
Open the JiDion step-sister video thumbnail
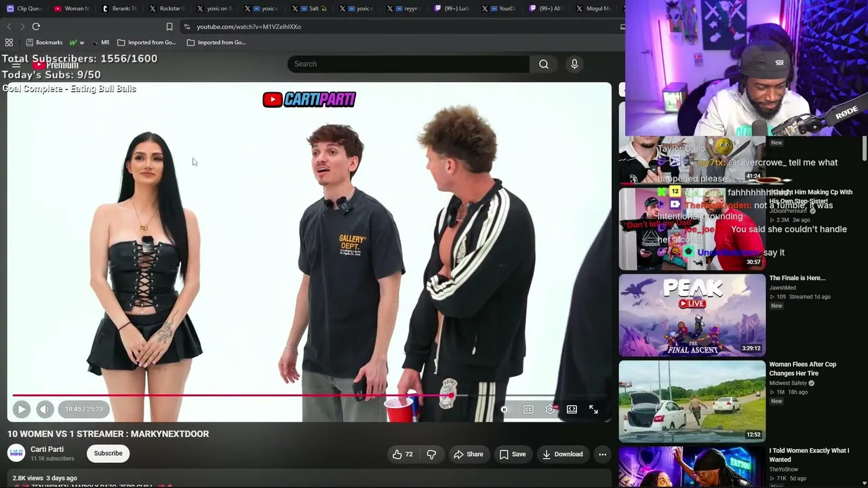pyautogui.click(x=692, y=228)
